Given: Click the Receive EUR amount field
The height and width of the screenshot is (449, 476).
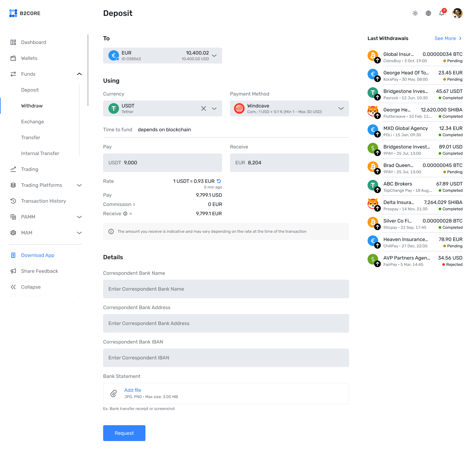Looking at the screenshot, I should click(290, 163).
